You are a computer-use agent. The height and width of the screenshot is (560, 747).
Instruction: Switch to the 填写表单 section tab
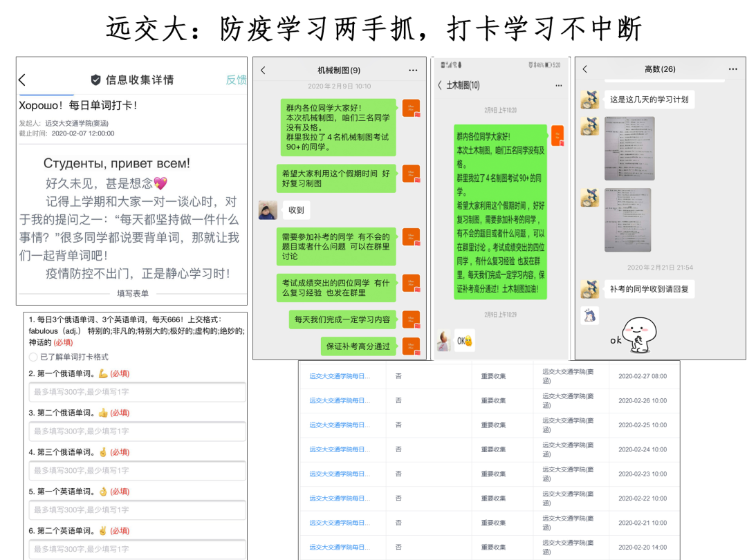click(132, 293)
